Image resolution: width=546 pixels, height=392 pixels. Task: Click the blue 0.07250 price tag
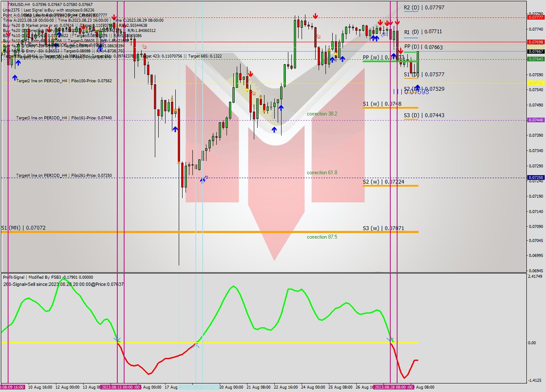[536, 178]
